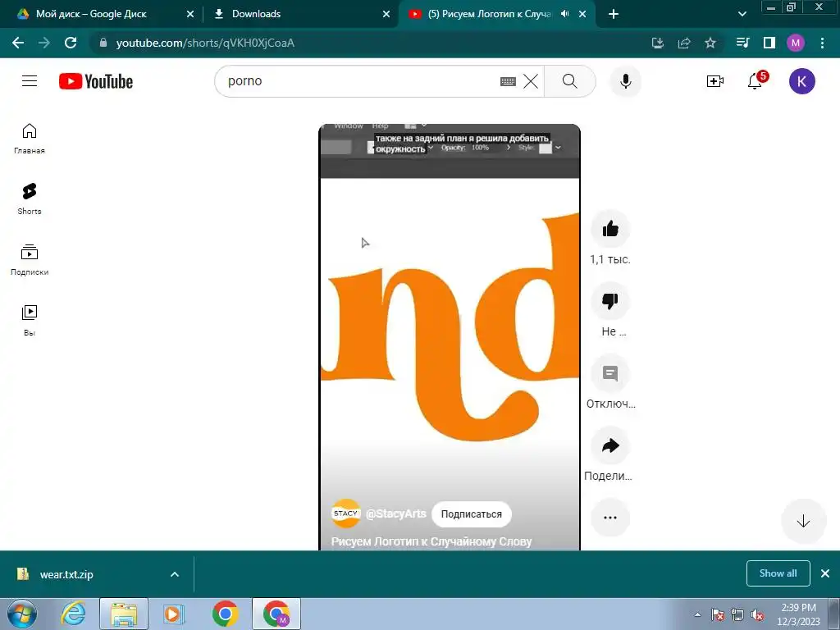Screen dimensions: 840x630
Task: Submit search with magnifying glass button
Action: (x=570, y=81)
